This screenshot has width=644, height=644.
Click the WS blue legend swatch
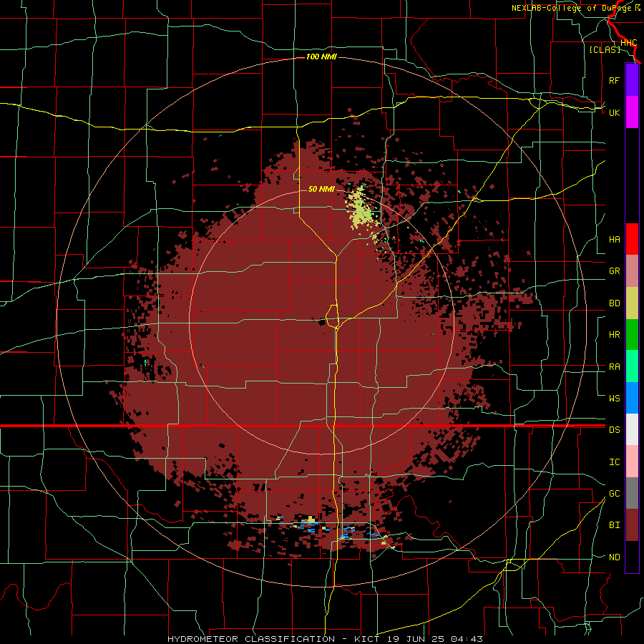pos(632,398)
